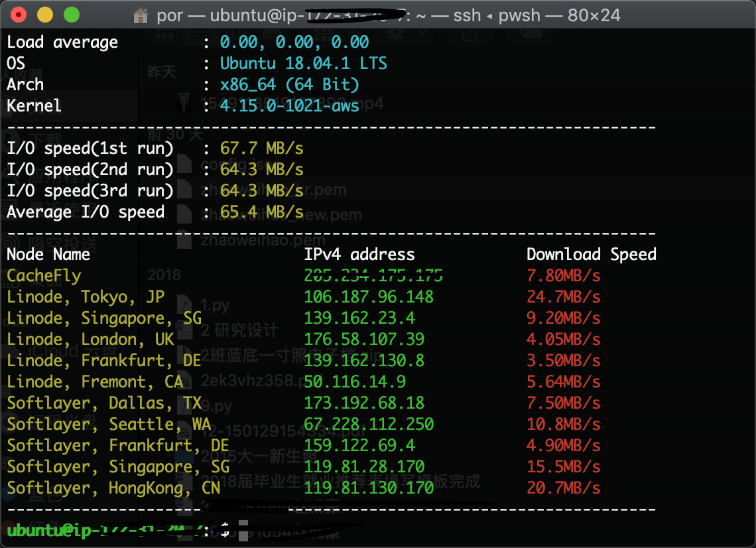Screen dimensions: 756x548
Task: Click the IP address 139.162.130.8
Action: [x=364, y=361]
